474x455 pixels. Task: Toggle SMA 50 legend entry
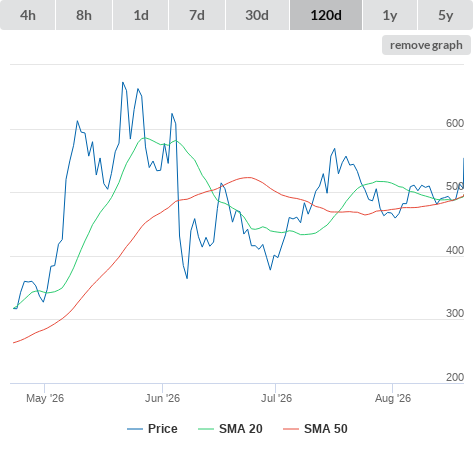326,429
